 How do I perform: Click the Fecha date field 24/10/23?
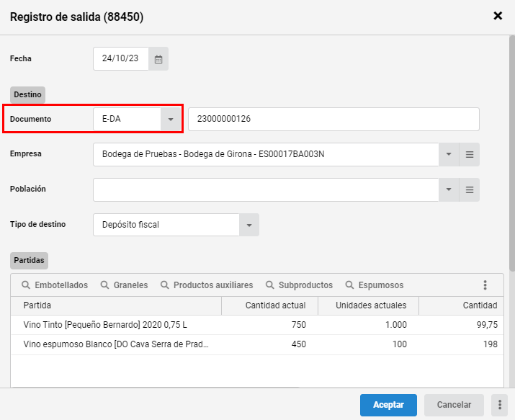point(121,59)
